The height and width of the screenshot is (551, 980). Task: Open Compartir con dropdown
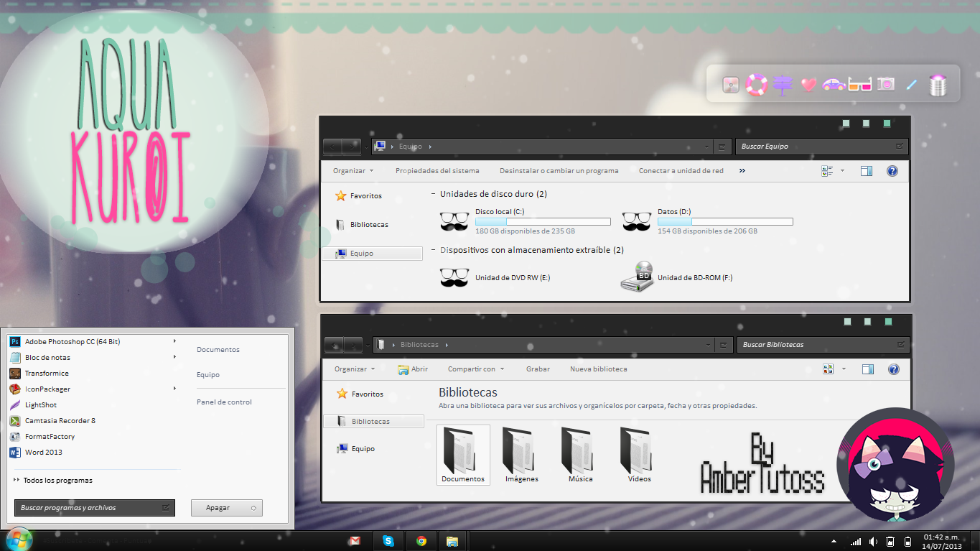click(476, 369)
